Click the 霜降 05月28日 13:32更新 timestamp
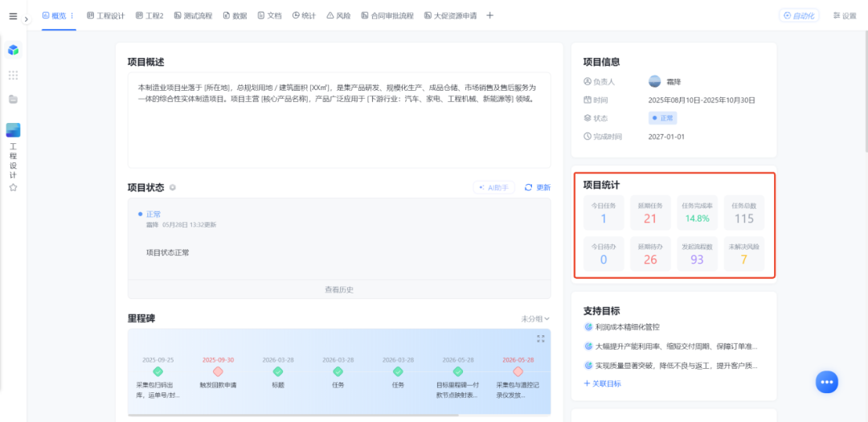 (x=181, y=225)
